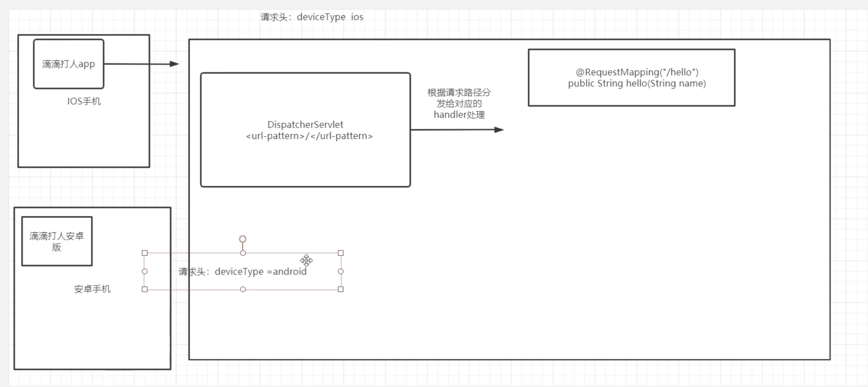Select the deviceType ios header text at top

(312, 17)
